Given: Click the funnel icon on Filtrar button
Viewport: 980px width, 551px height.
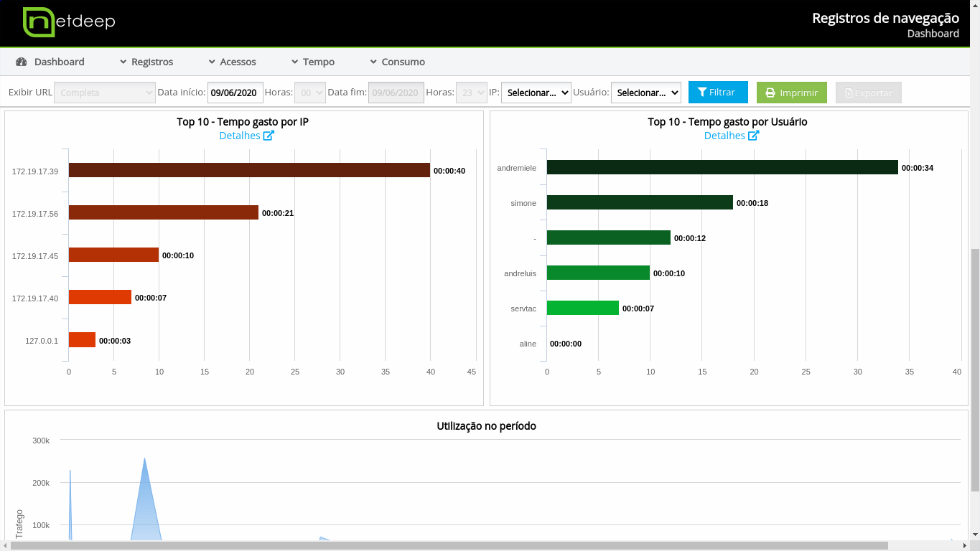Looking at the screenshot, I should point(702,93).
